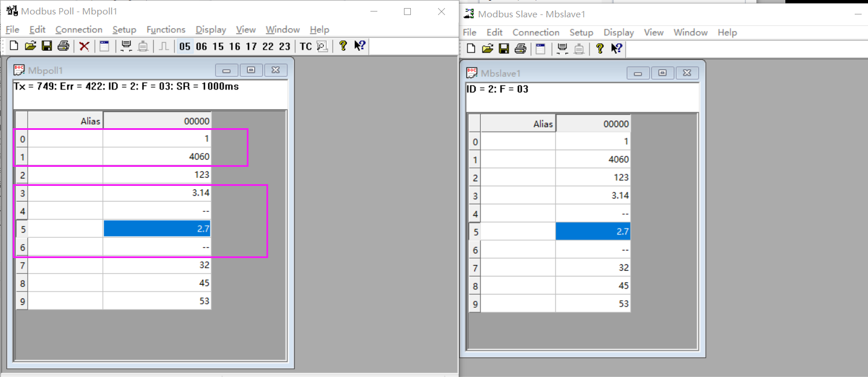The height and width of the screenshot is (377, 868).
Task: Click Print icon in Modbus Slave toolbar
Action: pyautogui.click(x=521, y=48)
